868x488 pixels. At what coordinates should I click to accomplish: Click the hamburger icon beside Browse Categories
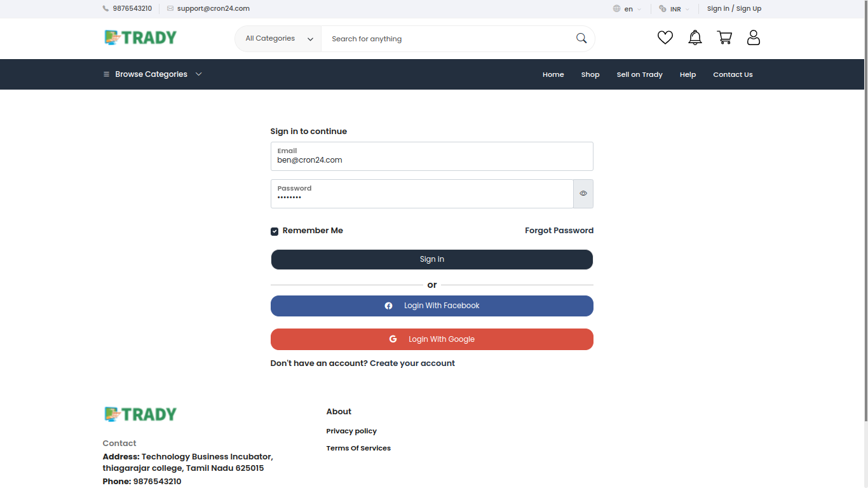tap(105, 74)
